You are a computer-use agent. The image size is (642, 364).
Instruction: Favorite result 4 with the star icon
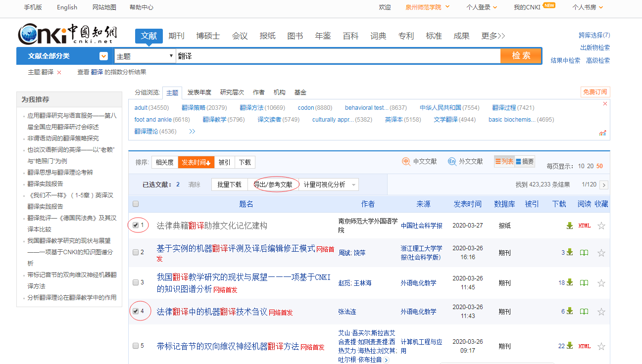pyautogui.click(x=601, y=312)
